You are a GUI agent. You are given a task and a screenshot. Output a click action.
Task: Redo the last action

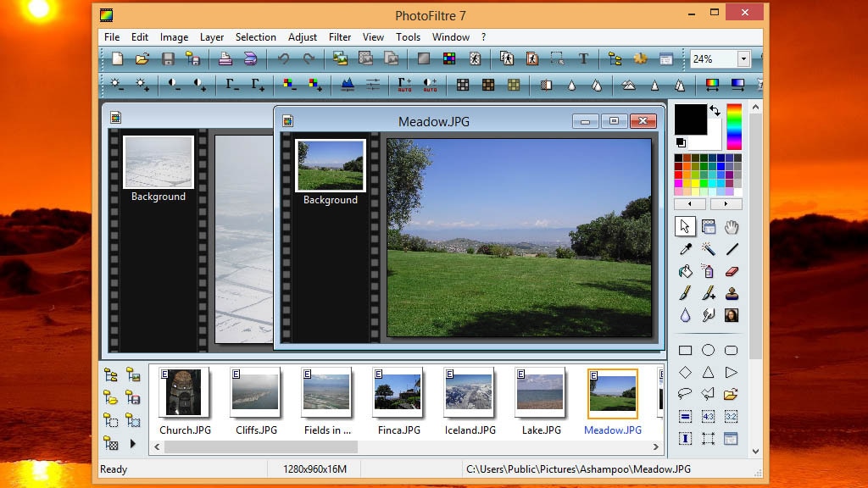309,58
